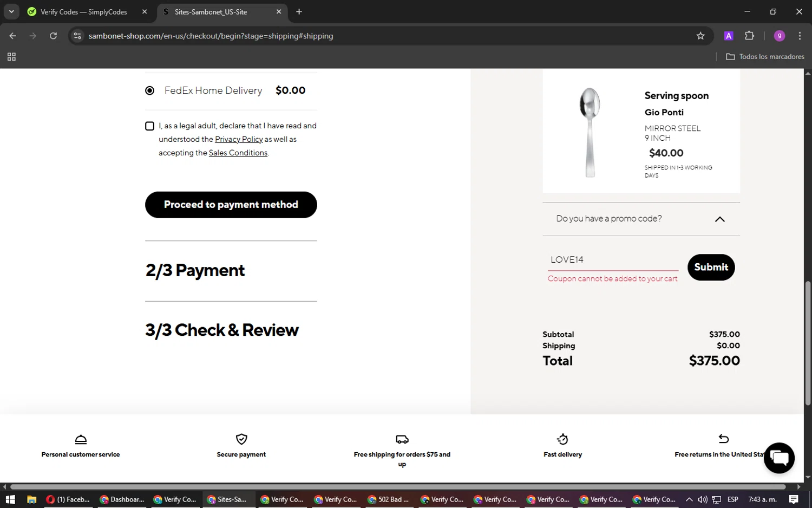Close the Verify Codes — SimplyCodes tab
The height and width of the screenshot is (508, 812).
click(145, 12)
